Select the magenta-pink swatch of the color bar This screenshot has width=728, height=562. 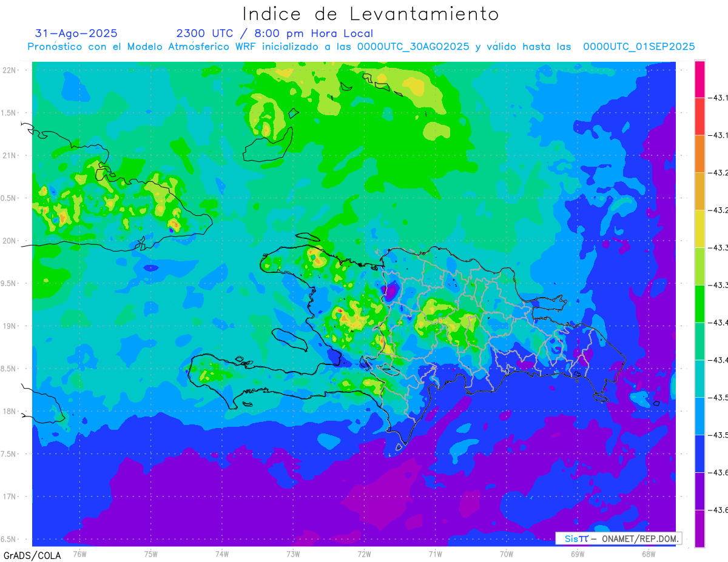[700, 79]
